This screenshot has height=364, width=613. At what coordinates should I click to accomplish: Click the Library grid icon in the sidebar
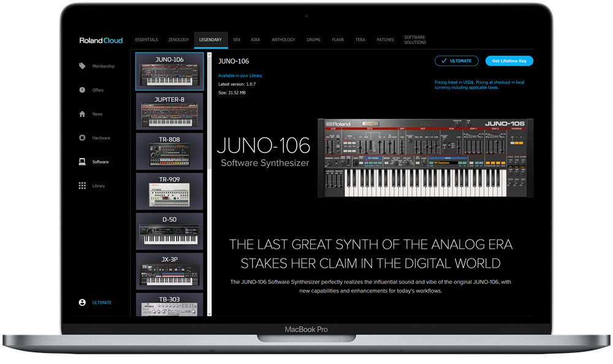82,185
